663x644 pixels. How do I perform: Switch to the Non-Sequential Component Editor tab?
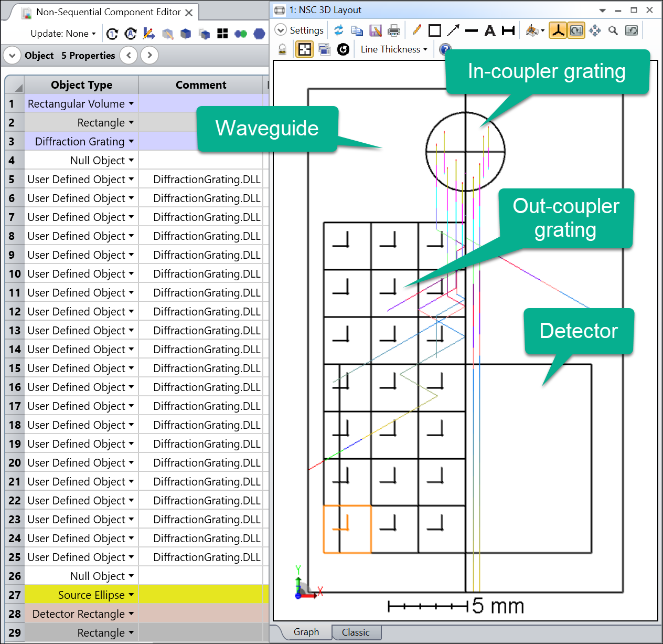click(108, 12)
